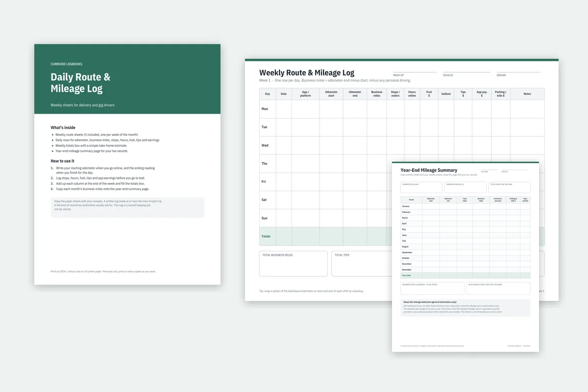Click the 'Year total' row in year-end summary
The height and width of the screenshot is (392, 588).
pos(465,275)
